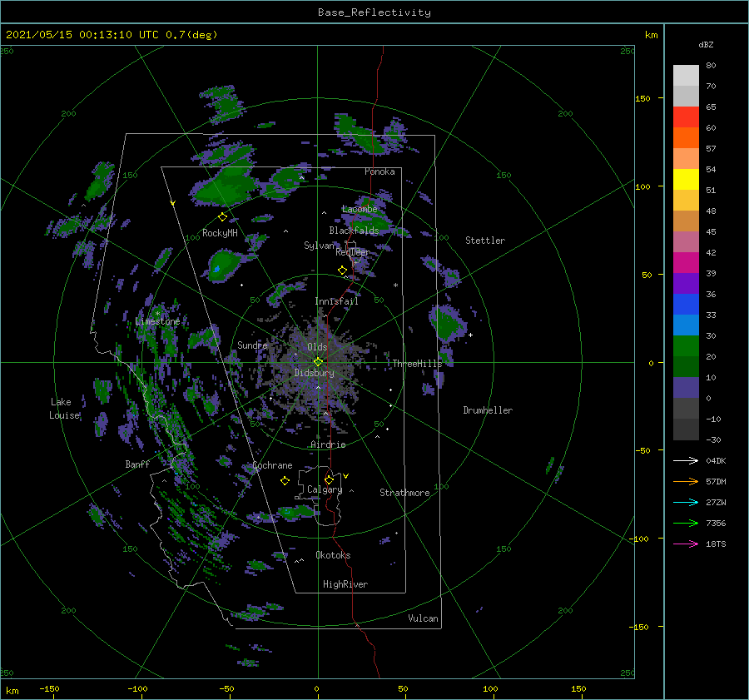The height and width of the screenshot is (700, 749).
Task: Click the orange 57DM arrow in the legend
Action: (x=686, y=482)
